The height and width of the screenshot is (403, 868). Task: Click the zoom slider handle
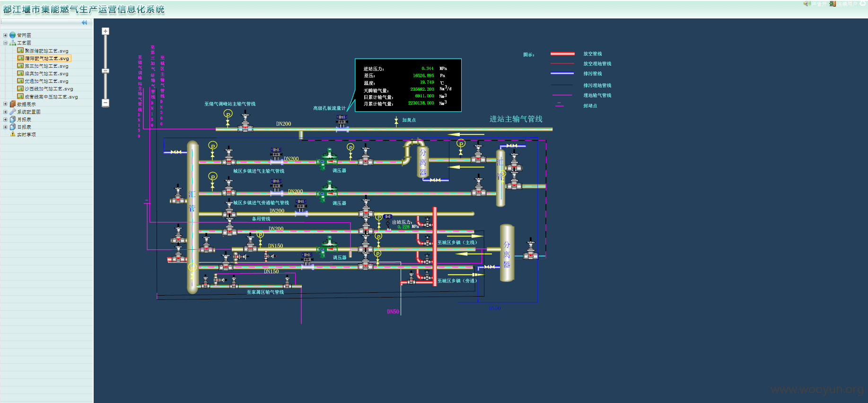pyautogui.click(x=105, y=71)
